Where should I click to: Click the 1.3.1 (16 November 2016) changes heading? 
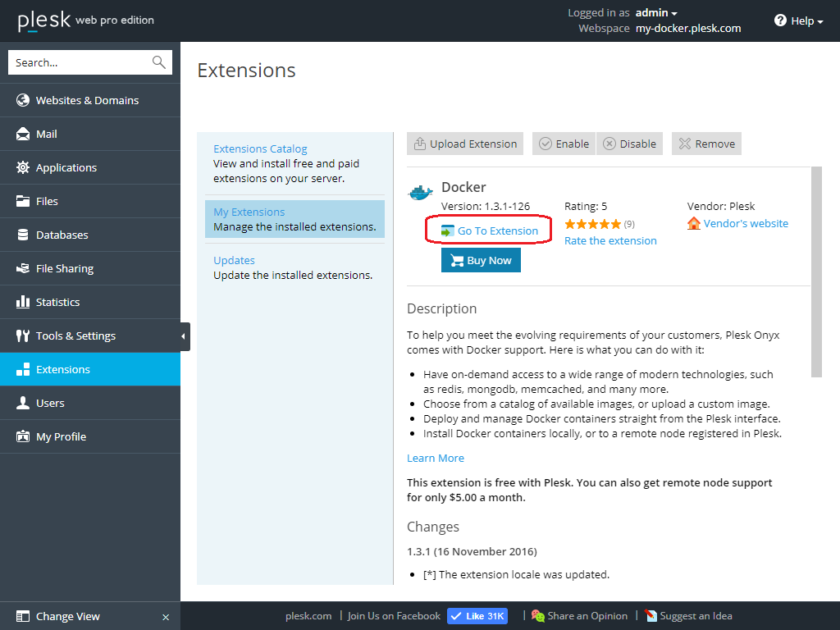coord(472,552)
